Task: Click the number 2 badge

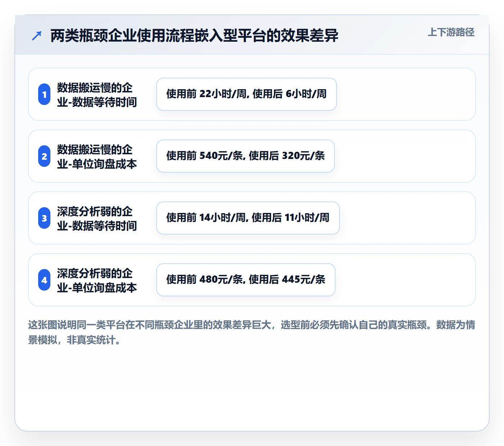Action: [x=44, y=156]
